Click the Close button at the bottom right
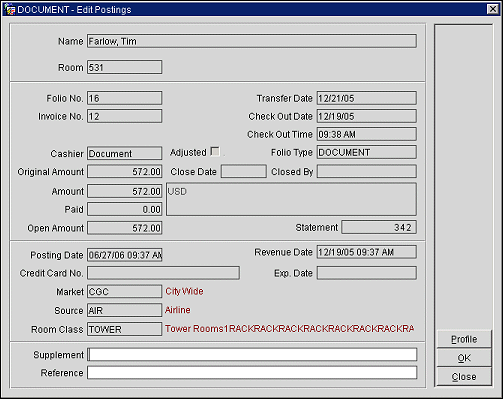The image size is (503, 399). point(464,377)
